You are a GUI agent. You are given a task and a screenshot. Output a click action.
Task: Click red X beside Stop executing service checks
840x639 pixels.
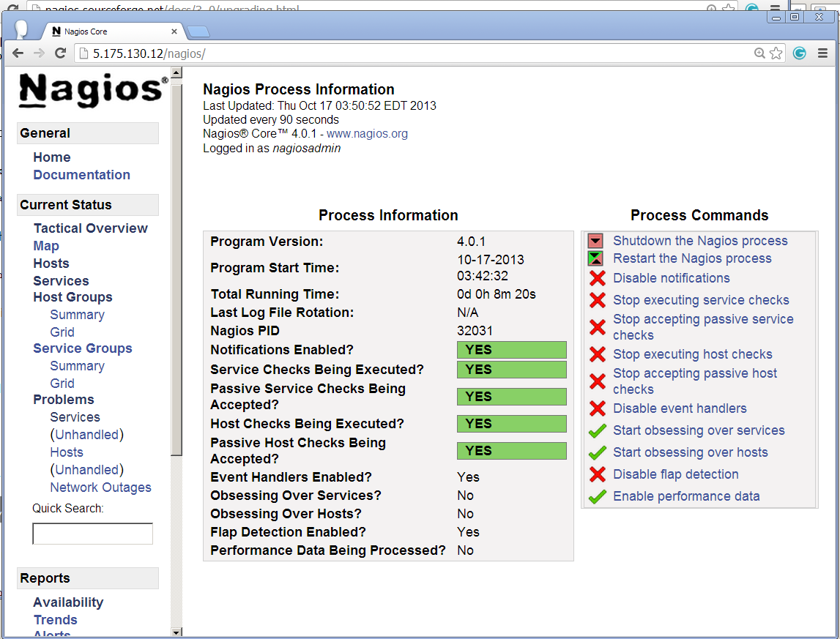pos(598,300)
